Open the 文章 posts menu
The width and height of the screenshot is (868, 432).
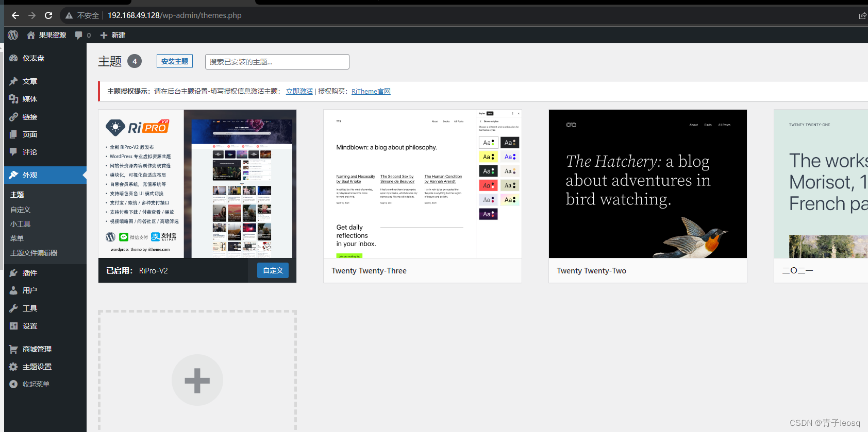click(45, 81)
